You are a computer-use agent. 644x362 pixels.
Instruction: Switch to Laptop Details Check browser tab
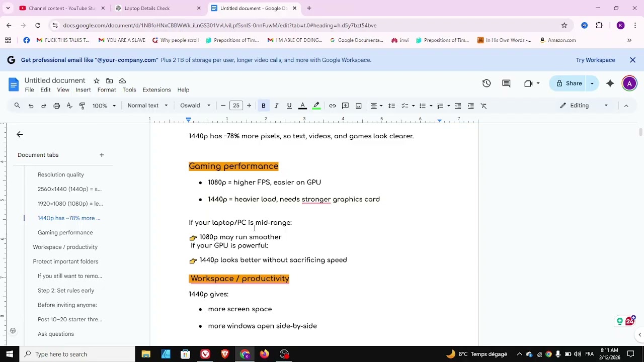[157, 8]
